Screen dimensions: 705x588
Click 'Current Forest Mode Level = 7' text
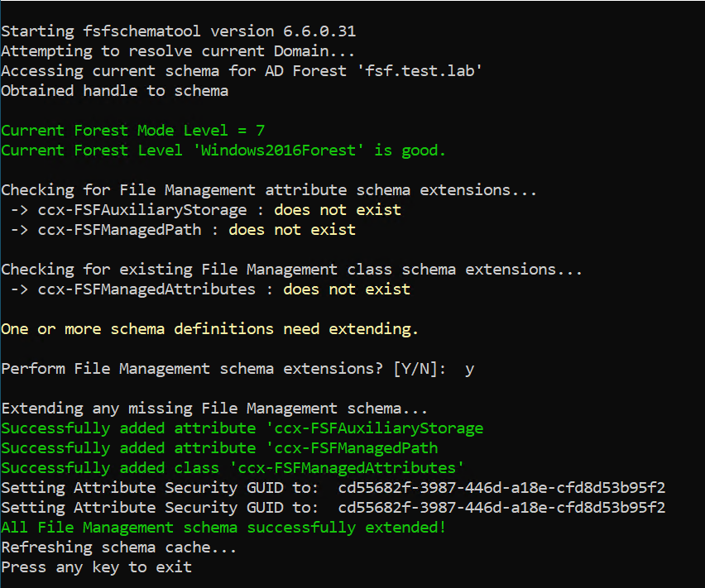(132, 131)
